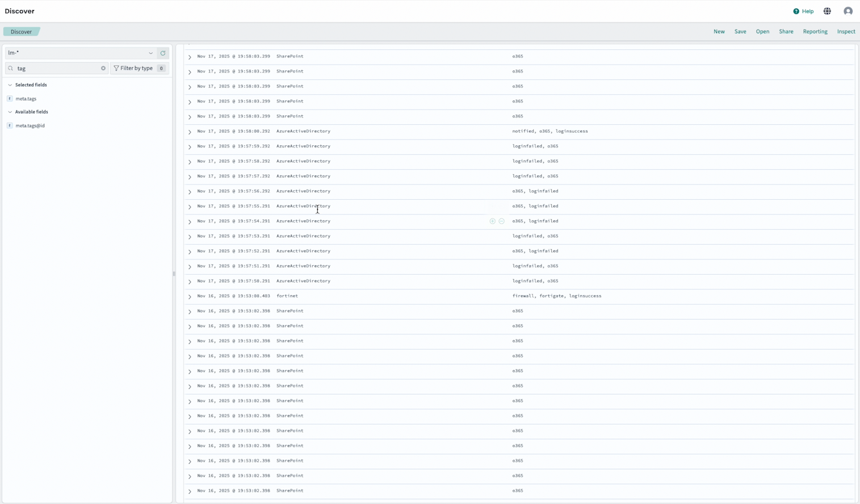This screenshot has width=860, height=504.
Task: Click the Discover page title
Action: pyautogui.click(x=20, y=11)
